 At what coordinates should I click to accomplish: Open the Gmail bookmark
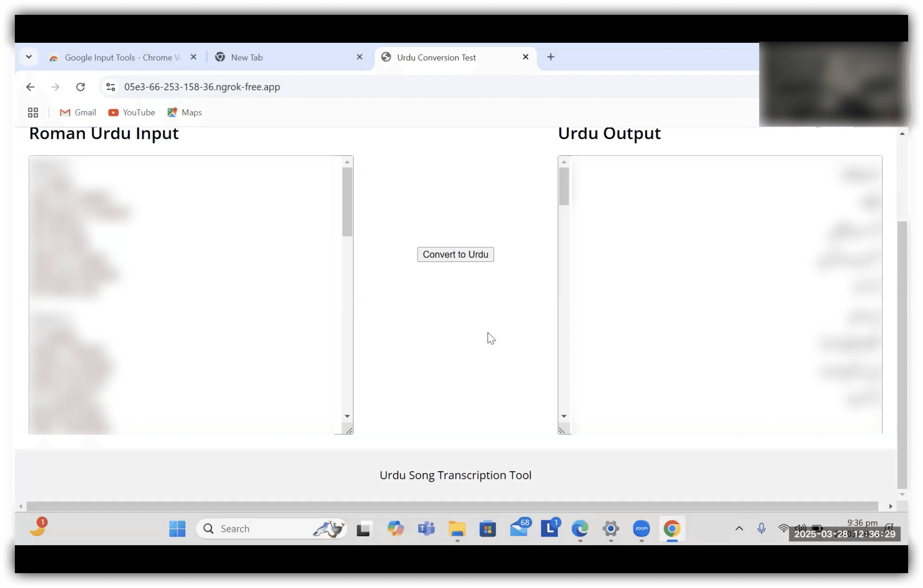click(78, 112)
